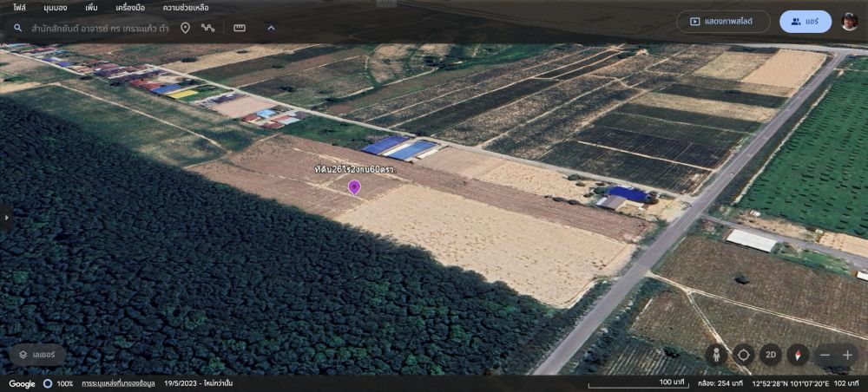868x392 pixels.
Task: Click the Pegman street view icon
Action: click(716, 355)
